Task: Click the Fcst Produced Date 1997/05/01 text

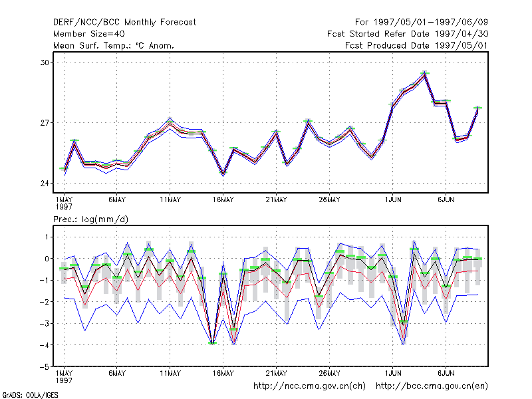Action: [x=416, y=45]
